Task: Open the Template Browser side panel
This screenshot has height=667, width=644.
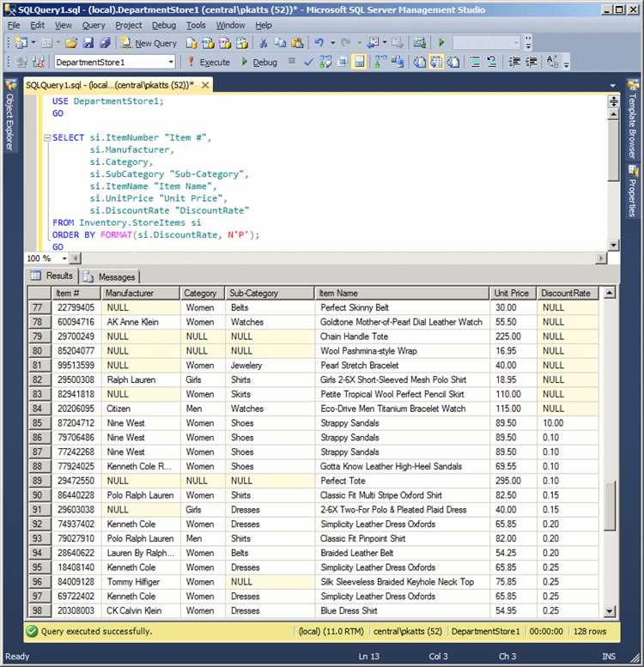Action: tap(633, 119)
